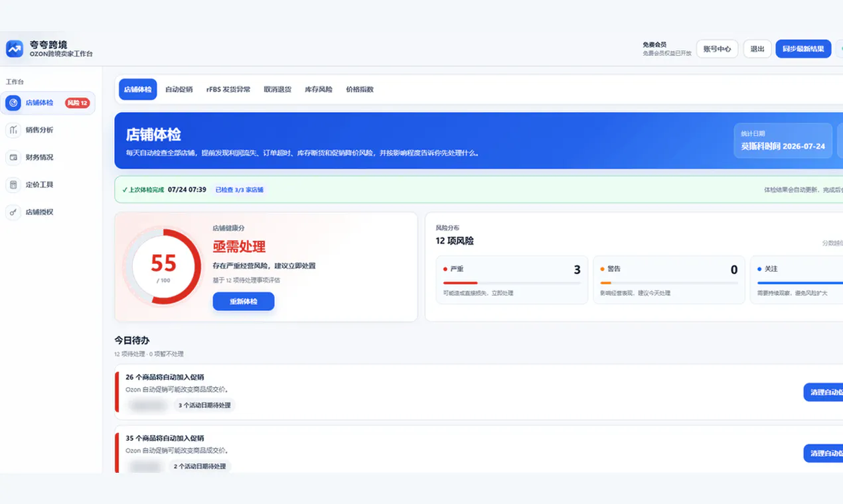
Task: Click the 55 health score ring
Action: click(x=163, y=267)
